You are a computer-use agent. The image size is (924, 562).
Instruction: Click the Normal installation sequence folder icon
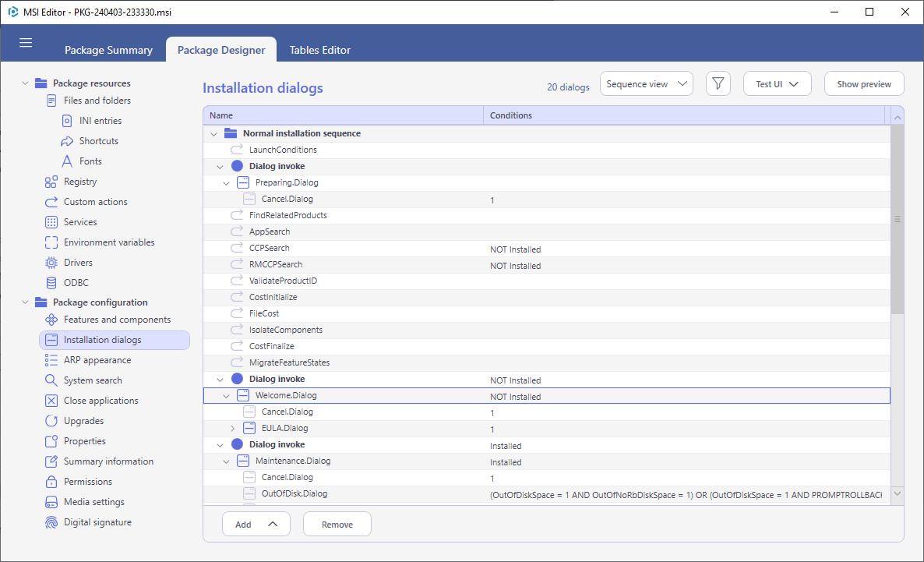(231, 133)
